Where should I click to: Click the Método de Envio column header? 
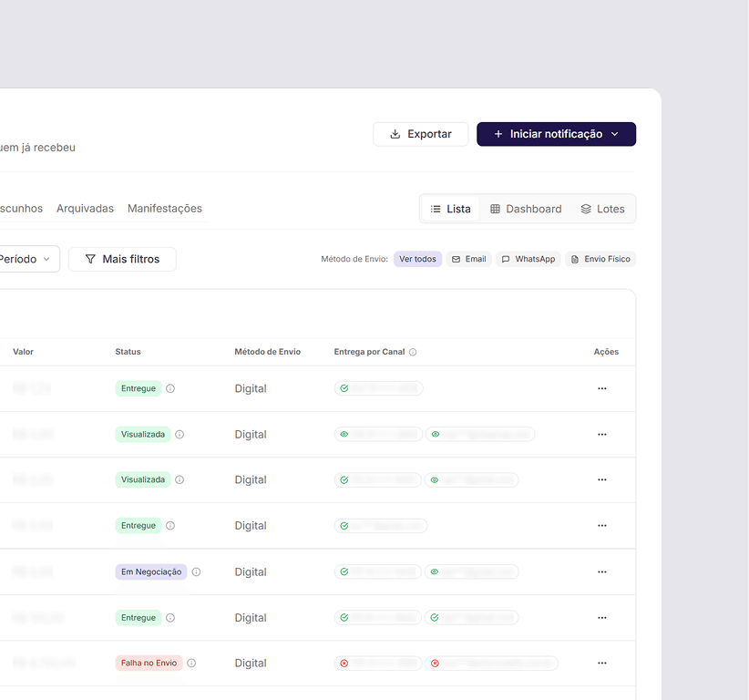[x=268, y=352]
